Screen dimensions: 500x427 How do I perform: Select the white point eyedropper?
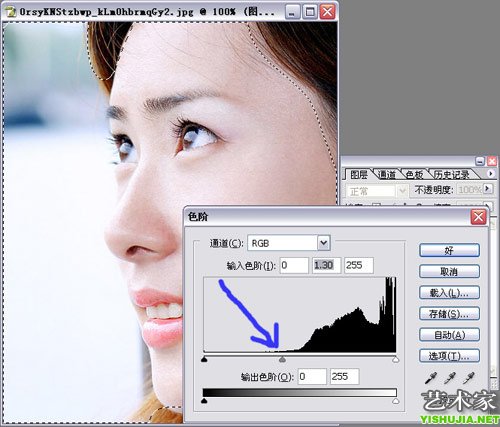click(469, 378)
